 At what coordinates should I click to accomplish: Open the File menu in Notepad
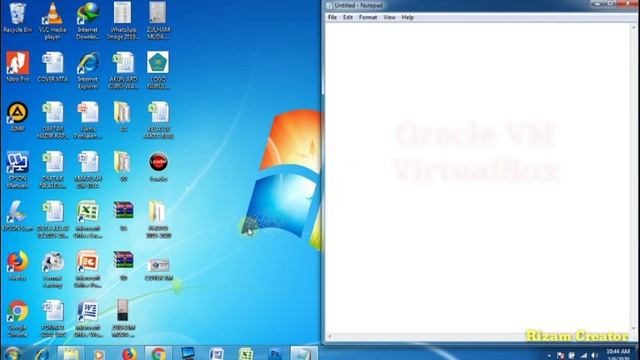(332, 17)
